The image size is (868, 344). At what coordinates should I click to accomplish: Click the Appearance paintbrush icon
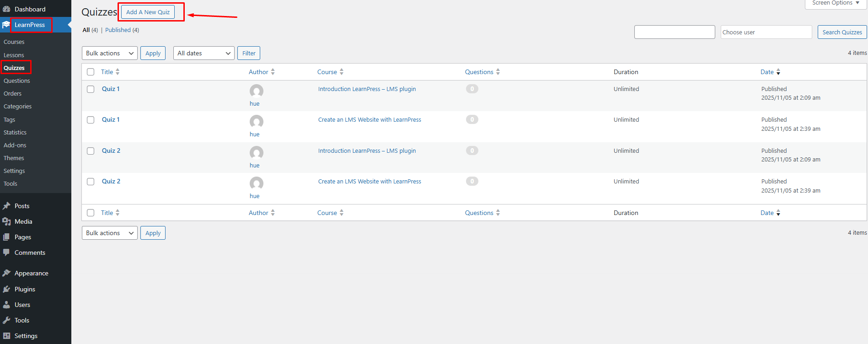pos(6,273)
